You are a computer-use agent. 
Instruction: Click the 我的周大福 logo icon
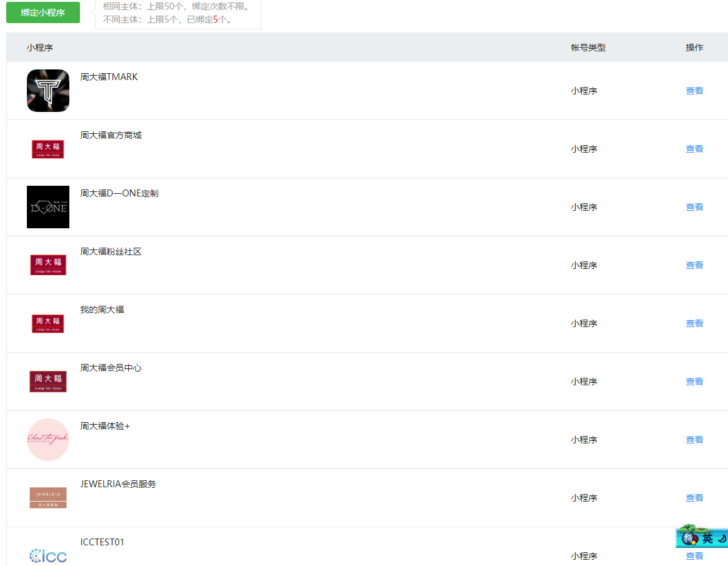(48, 323)
